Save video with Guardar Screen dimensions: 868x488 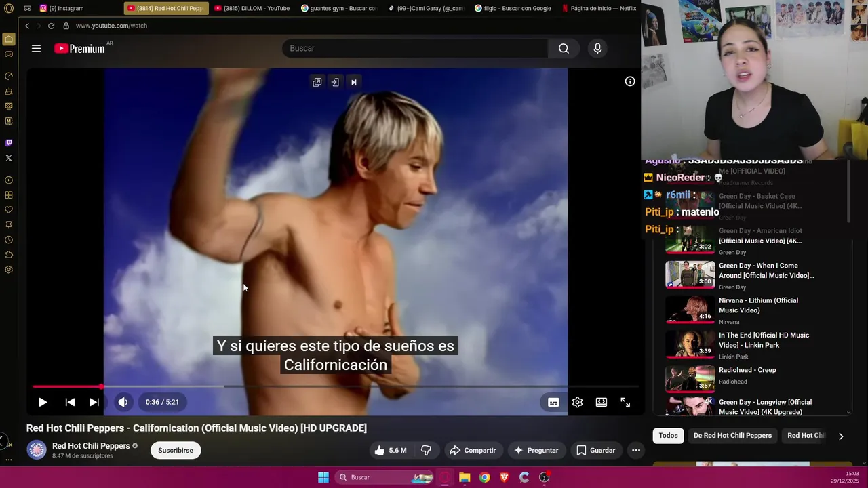coord(595,450)
